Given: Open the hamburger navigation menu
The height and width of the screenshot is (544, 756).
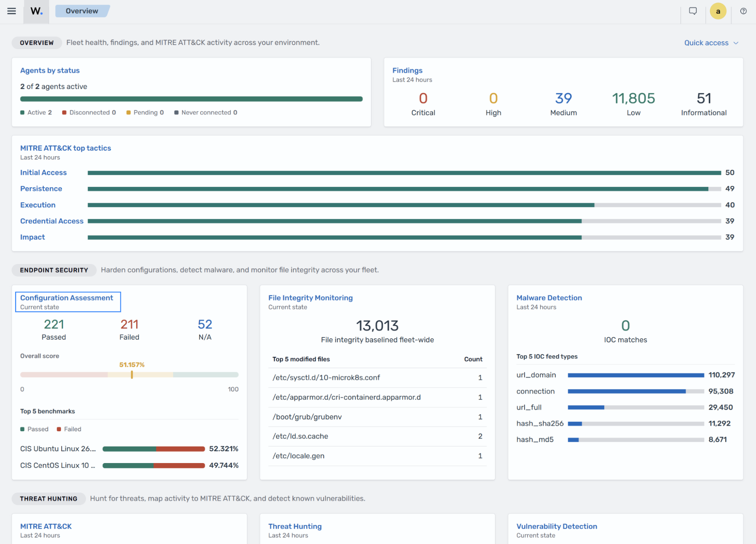Looking at the screenshot, I should (12, 11).
